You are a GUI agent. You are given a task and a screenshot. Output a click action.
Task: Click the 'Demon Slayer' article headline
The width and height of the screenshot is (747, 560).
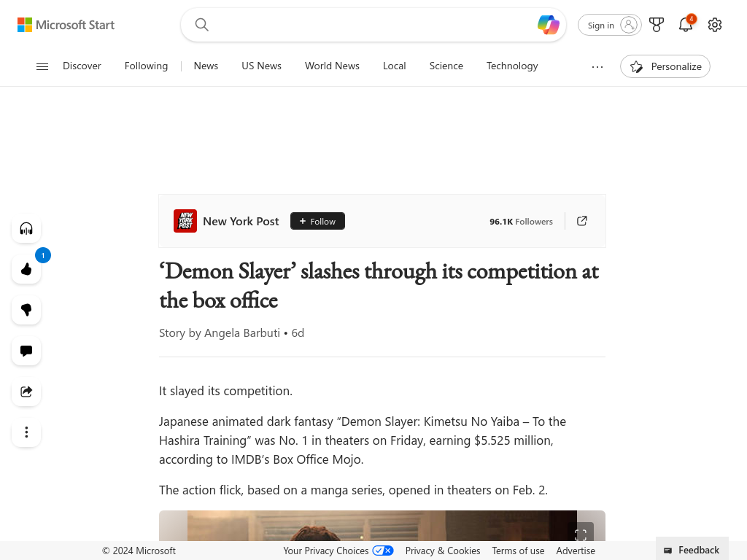379,286
